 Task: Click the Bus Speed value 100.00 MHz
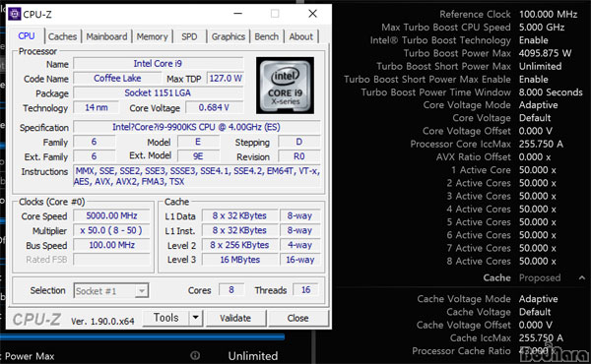pyautogui.click(x=111, y=245)
